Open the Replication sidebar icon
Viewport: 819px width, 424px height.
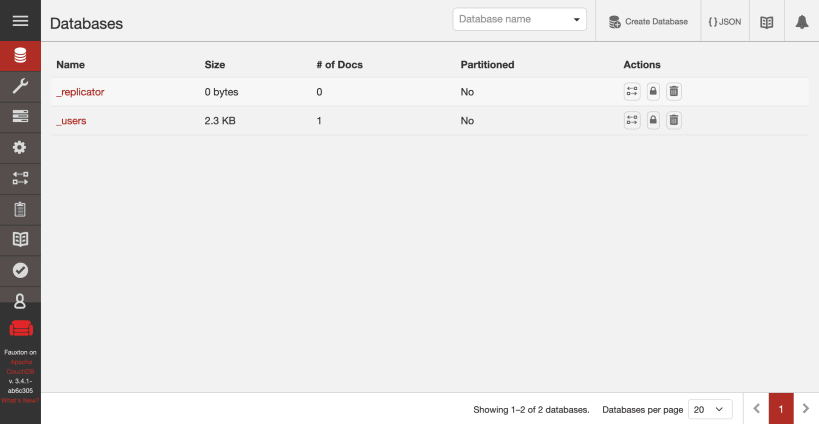click(20, 178)
